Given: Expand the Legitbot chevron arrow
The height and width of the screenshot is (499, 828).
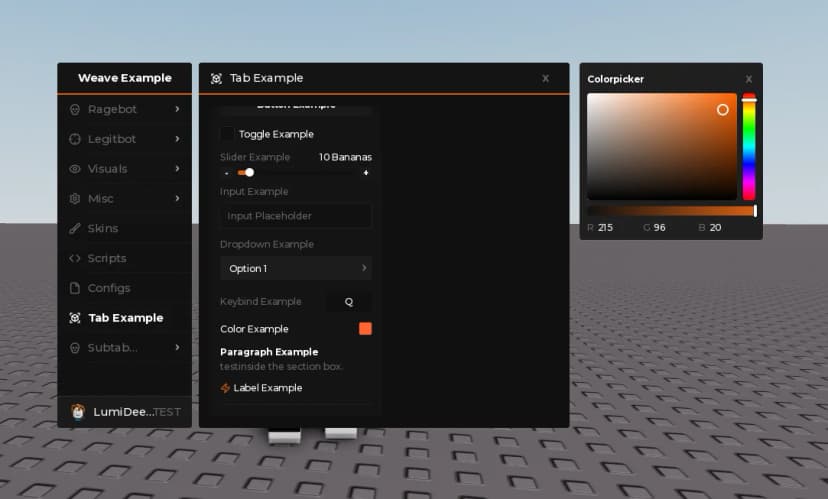Looking at the screenshot, I should [x=177, y=138].
